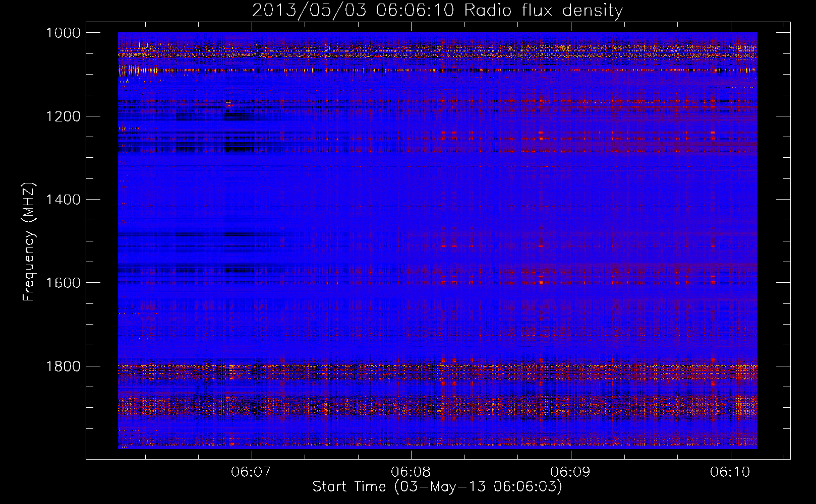Viewport: 816px width, 504px height.
Task: Select the 1200 frequency axis label
Action: (63, 116)
